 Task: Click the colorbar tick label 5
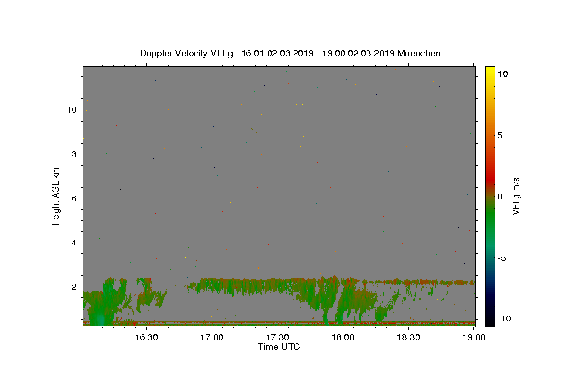point(500,135)
